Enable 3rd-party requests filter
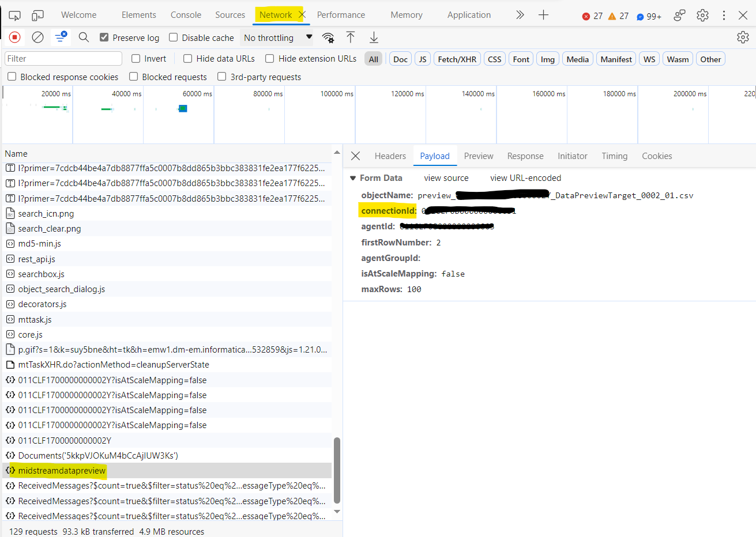The image size is (756, 537). click(x=222, y=77)
